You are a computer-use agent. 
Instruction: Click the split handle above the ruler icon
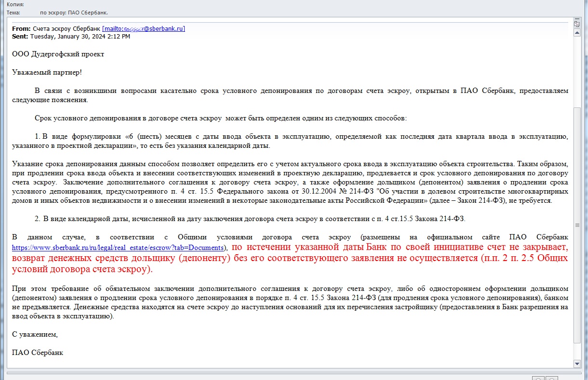pyautogui.click(x=577, y=19)
